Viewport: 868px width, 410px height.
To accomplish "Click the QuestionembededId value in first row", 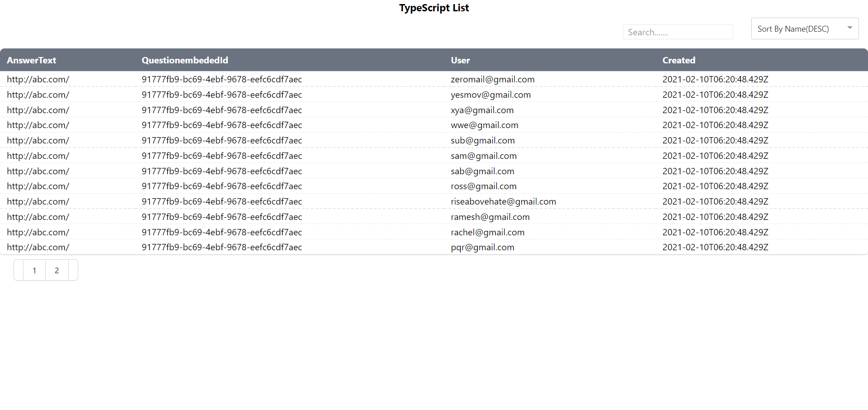I will click(222, 79).
